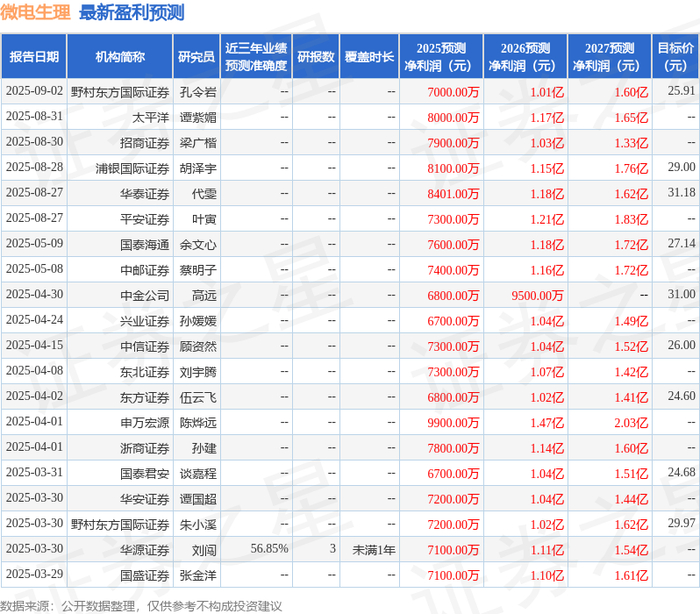700x614 pixels.
Task: Click analyst name 孙媛媛
Action: (x=198, y=322)
